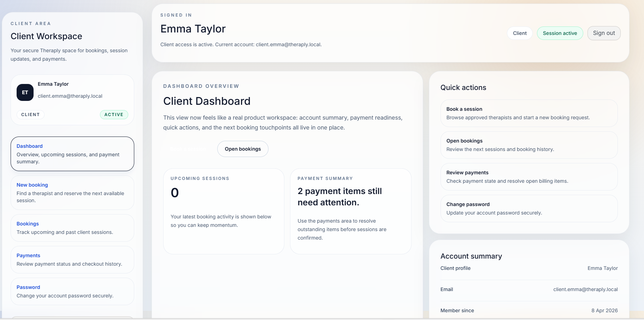Open the Dashboard sidebar item
Viewport: 644px width, 320px height.
(72, 154)
